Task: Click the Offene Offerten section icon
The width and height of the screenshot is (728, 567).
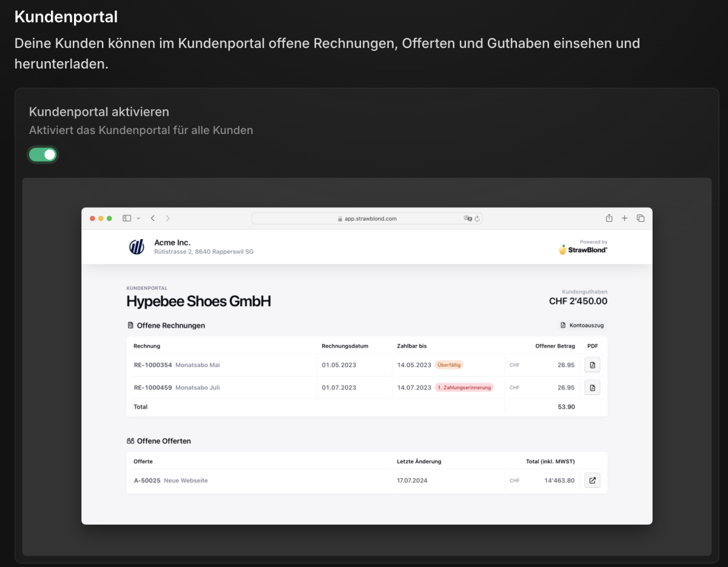Action: pyautogui.click(x=130, y=441)
